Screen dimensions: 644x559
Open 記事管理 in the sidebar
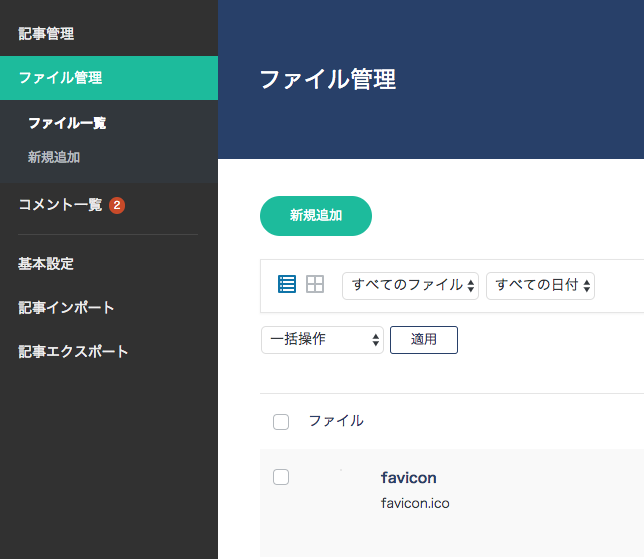click(x=46, y=34)
